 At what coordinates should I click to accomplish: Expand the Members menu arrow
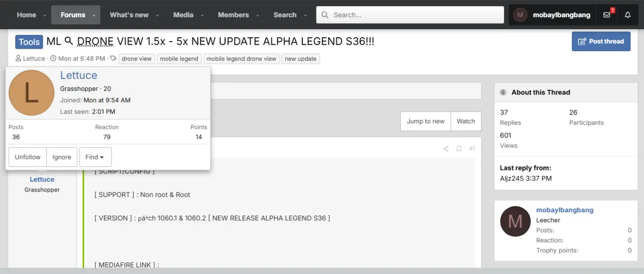point(258,16)
